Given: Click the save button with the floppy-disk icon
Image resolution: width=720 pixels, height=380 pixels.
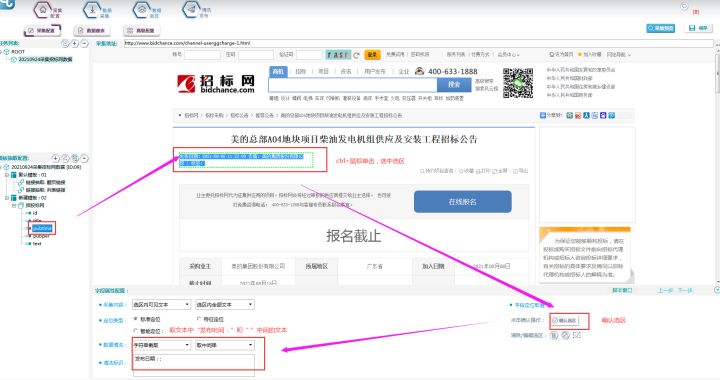Looking at the screenshot, I should click(x=698, y=28).
